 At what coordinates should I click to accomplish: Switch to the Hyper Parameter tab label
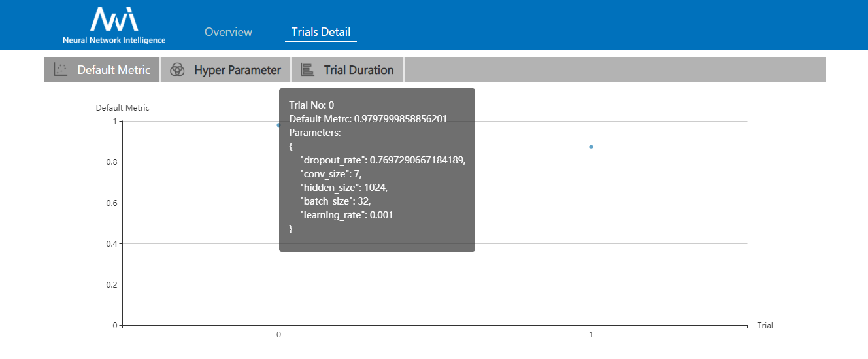(x=237, y=70)
